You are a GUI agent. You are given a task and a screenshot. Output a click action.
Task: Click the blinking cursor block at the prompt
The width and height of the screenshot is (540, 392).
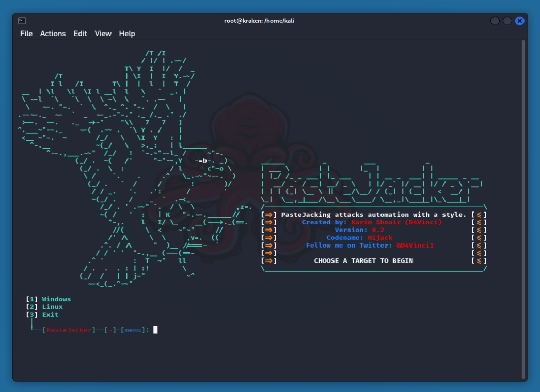coord(155,330)
